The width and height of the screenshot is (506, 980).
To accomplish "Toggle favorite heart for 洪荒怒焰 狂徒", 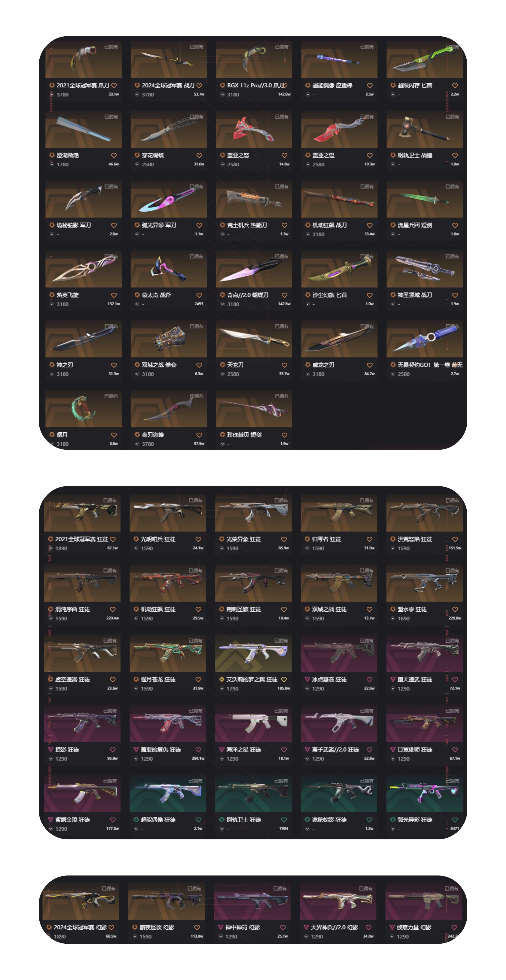I will (455, 539).
